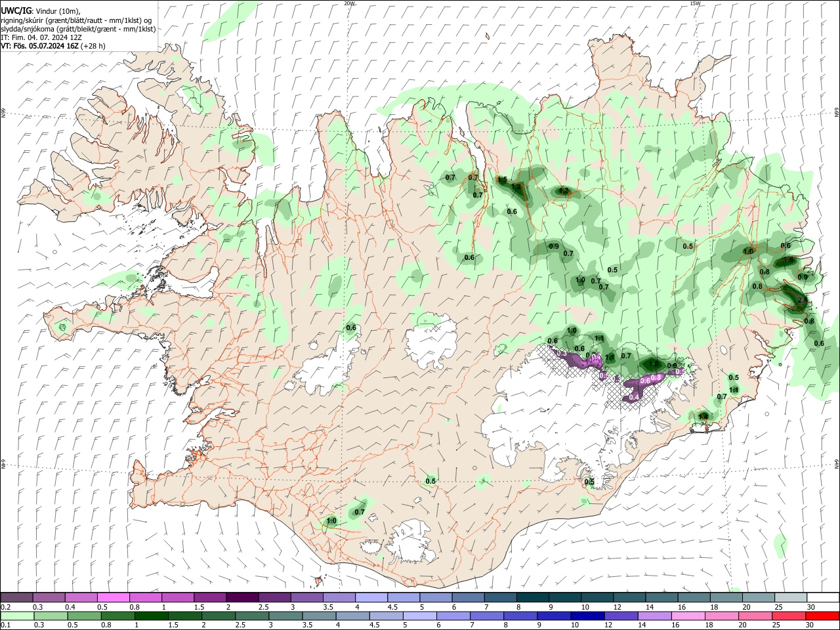Image resolution: width=840 pixels, height=630 pixels.
Task: Click the violet 3 snow scale swatch
Action: point(306,597)
